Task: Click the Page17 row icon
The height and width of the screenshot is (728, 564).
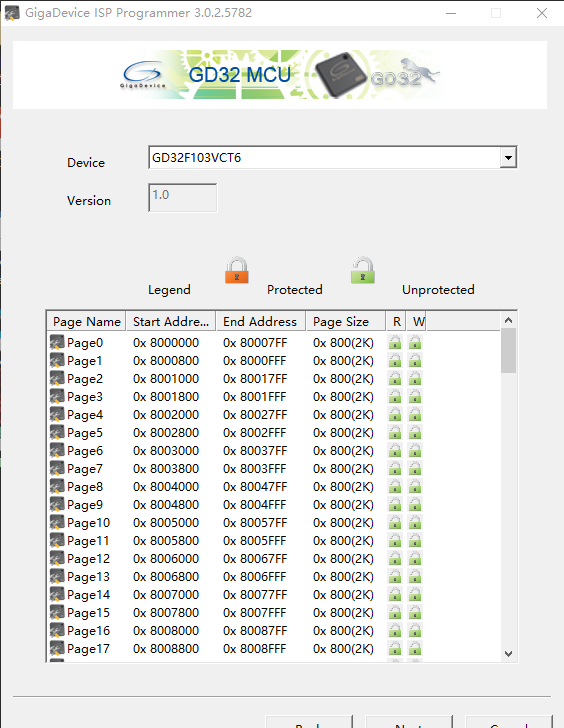Action: (x=57, y=649)
